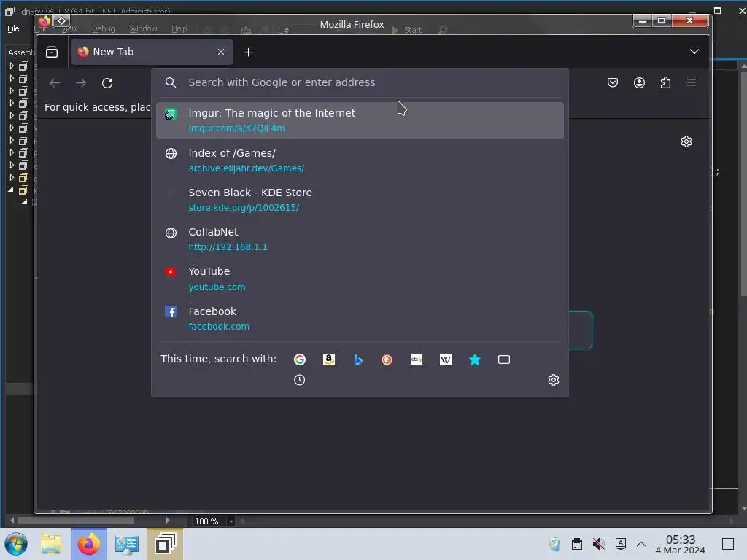This screenshot has height=560, width=747.
Task: Search this time with DuckDuckGo
Action: tap(387, 359)
